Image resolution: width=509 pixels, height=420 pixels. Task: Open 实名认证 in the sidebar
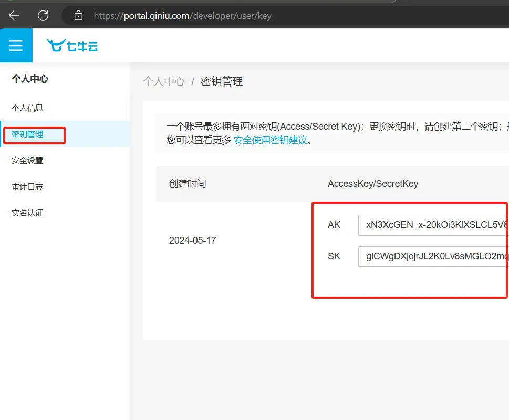click(x=27, y=213)
